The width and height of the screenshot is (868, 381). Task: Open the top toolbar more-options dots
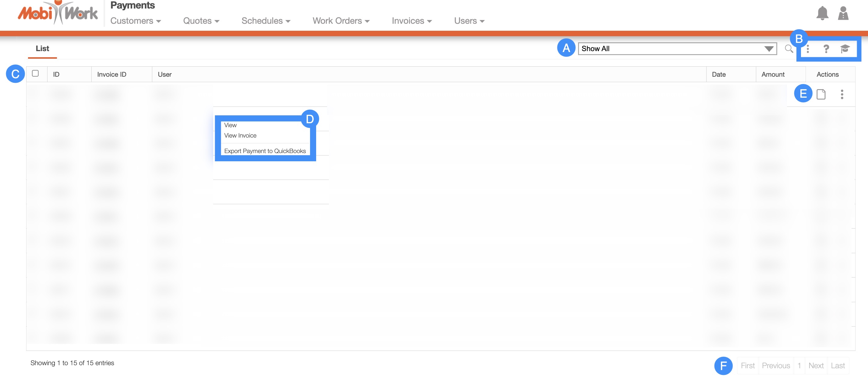[x=808, y=49]
